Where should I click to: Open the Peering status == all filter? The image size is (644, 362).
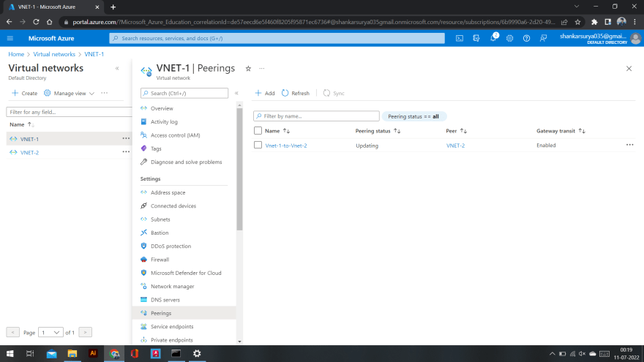pyautogui.click(x=413, y=116)
